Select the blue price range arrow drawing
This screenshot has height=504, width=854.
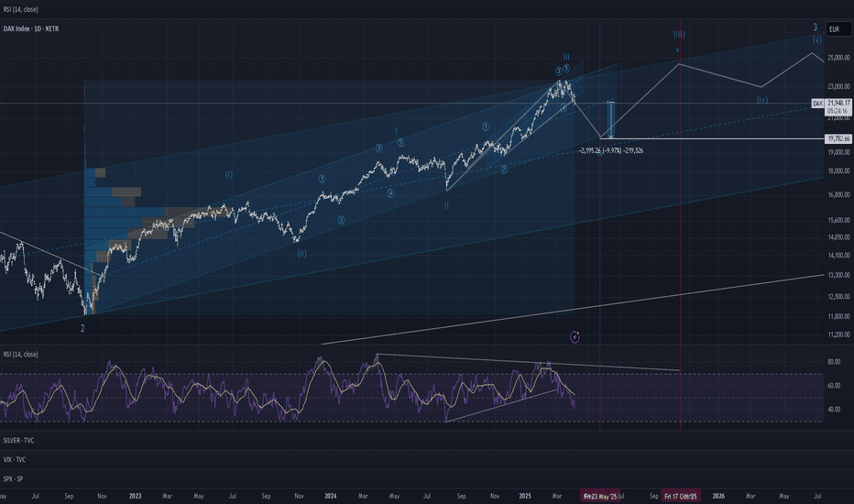click(611, 119)
